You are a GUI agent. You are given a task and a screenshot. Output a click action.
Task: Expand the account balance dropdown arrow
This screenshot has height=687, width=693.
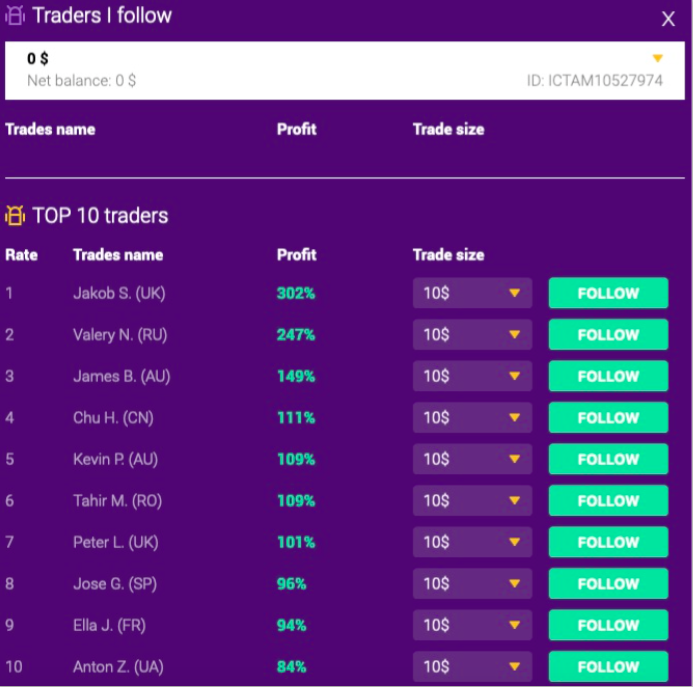click(x=657, y=58)
